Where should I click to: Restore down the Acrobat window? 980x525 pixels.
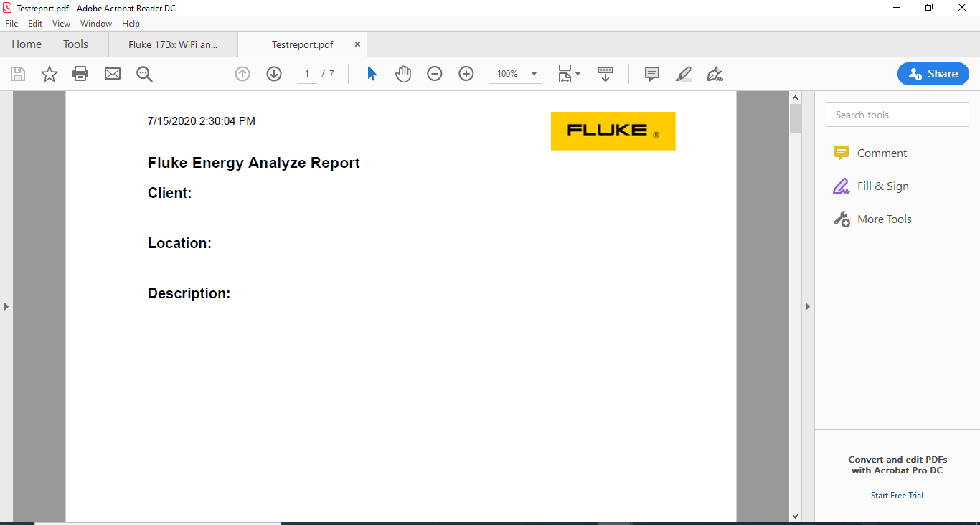(929, 8)
